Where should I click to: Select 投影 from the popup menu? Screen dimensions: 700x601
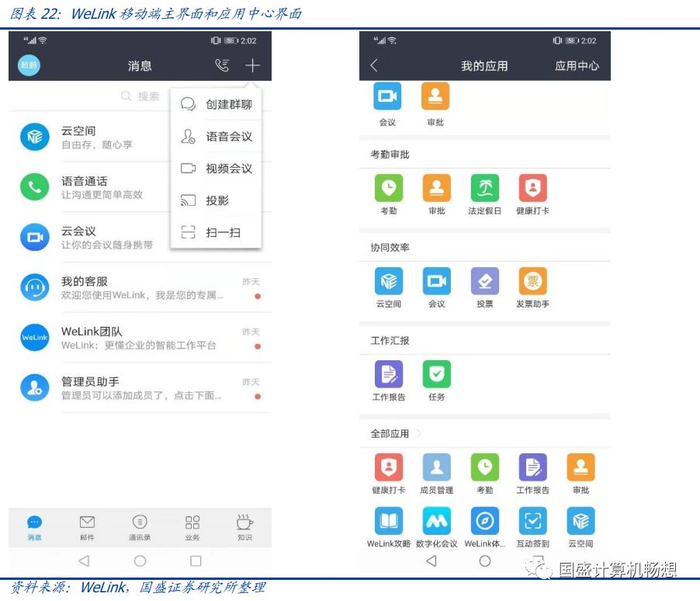click(x=217, y=200)
